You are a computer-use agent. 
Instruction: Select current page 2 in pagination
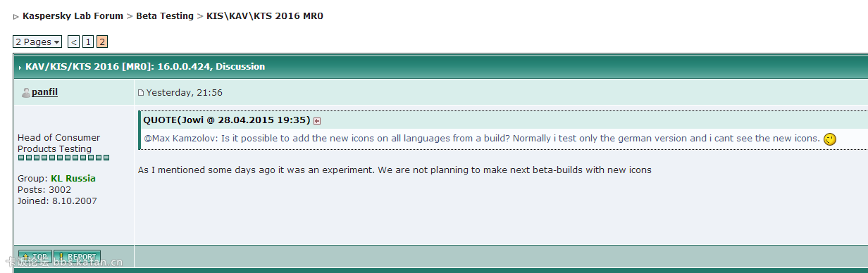tap(102, 42)
